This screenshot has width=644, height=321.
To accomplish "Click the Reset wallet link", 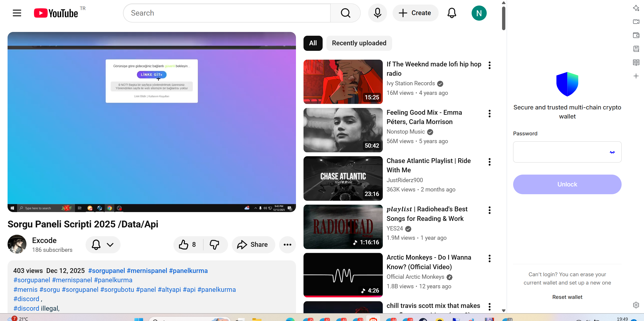I will tap(567, 297).
